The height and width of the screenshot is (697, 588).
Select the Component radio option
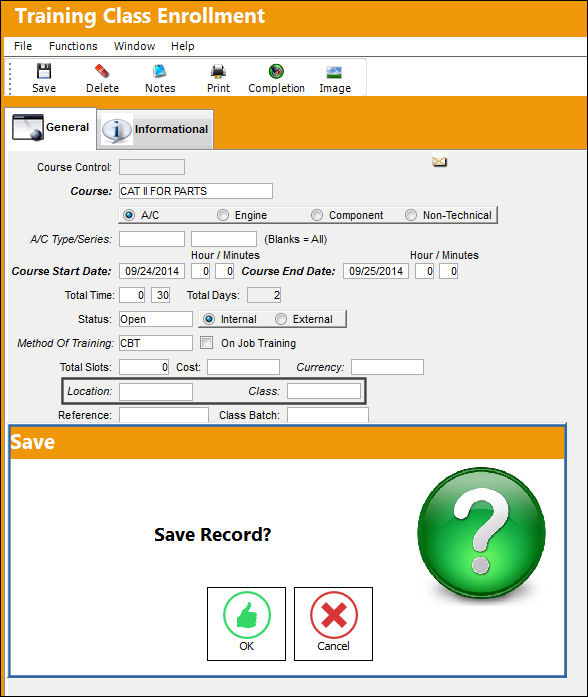pyautogui.click(x=317, y=215)
